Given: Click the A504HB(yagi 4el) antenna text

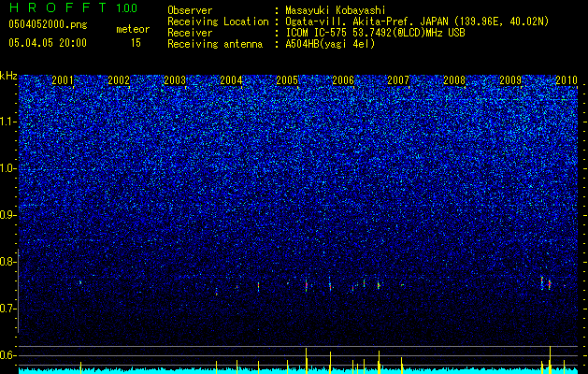Looking at the screenshot, I should coord(330,44).
